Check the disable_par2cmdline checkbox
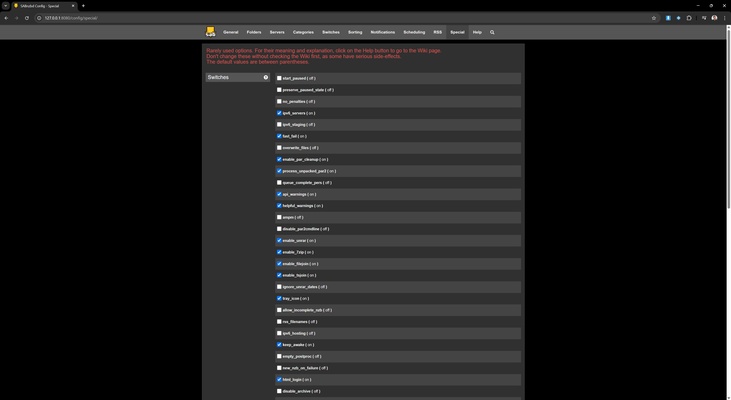 coord(279,229)
